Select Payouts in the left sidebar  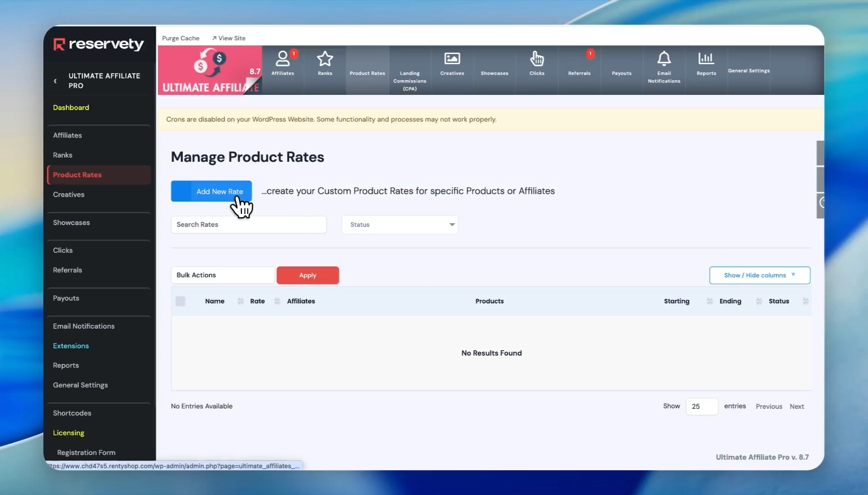(x=66, y=298)
